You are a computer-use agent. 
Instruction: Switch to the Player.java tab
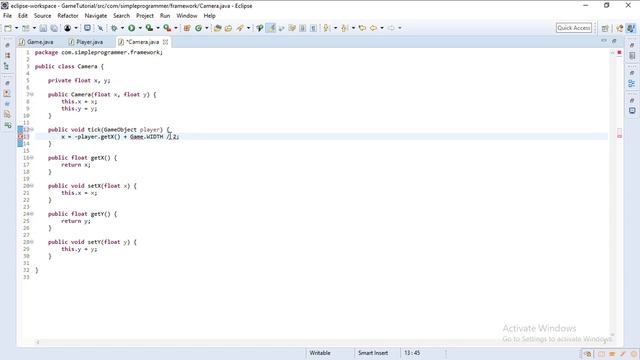[x=86, y=42]
